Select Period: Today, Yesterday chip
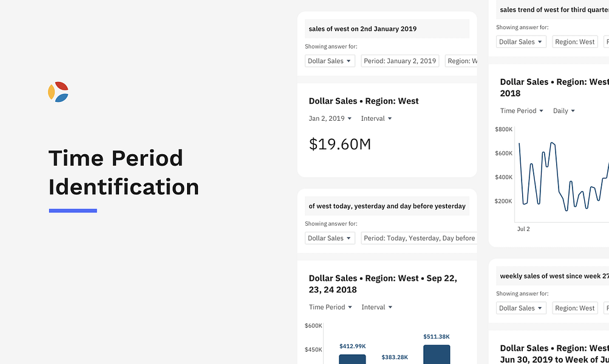Screen dimensions: 609x364 point(419,238)
